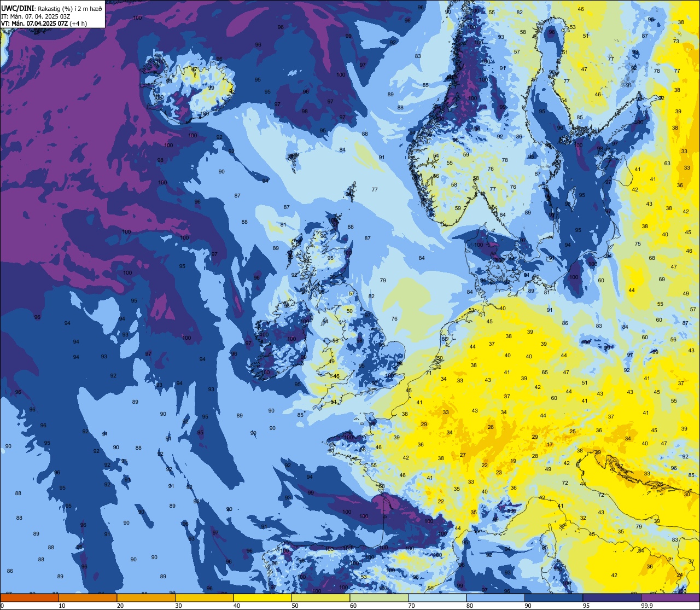Click the legend tick label '60'
Image resolution: width=700 pixels, height=610 pixels.
click(353, 606)
